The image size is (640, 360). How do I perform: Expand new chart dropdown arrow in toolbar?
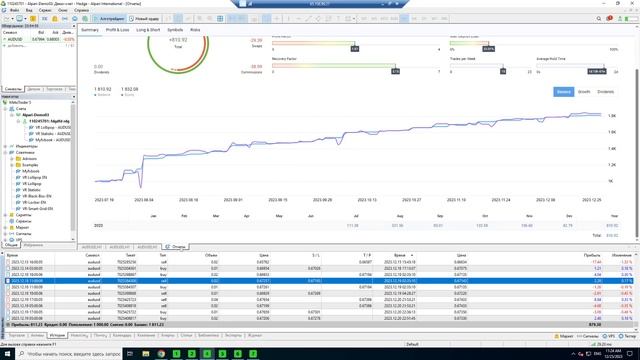pos(12,19)
